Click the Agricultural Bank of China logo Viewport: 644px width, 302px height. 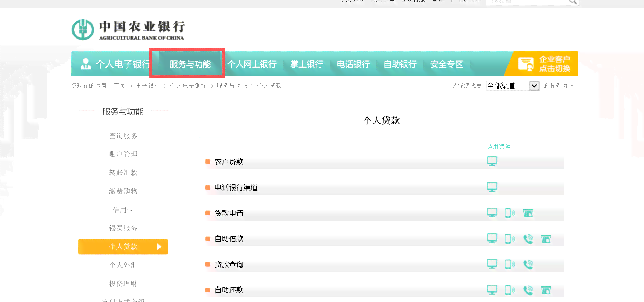pyautogui.click(x=128, y=30)
